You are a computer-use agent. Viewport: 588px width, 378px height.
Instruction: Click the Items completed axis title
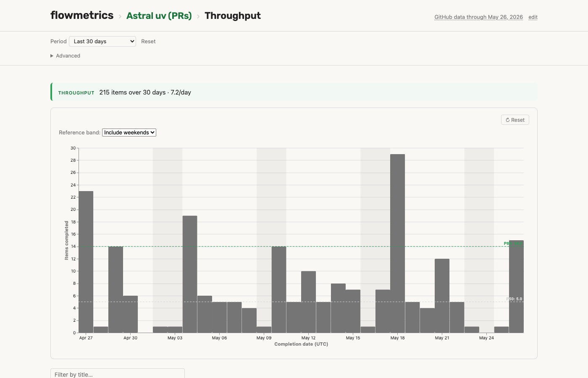coord(66,240)
